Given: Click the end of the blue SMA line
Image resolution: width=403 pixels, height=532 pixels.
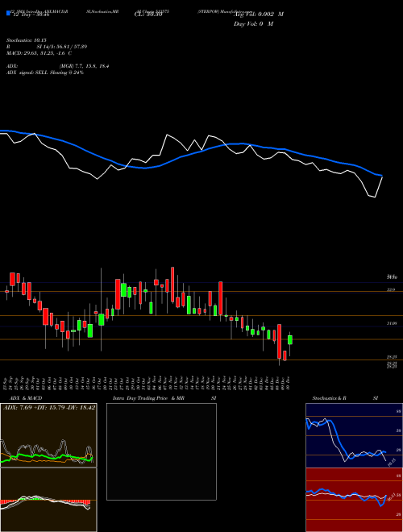Looking at the screenshot, I should click(381, 176).
